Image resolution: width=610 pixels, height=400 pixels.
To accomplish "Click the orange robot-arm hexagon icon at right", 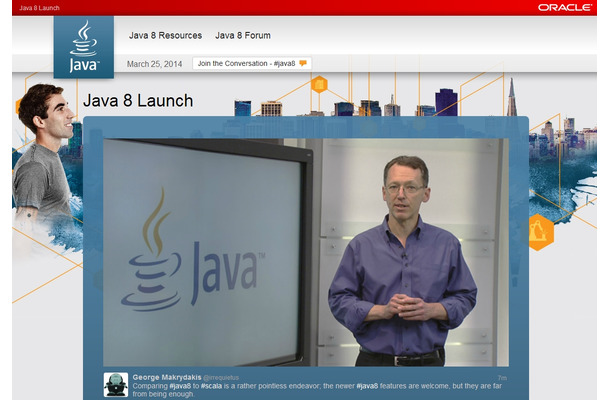I will click(x=539, y=232).
